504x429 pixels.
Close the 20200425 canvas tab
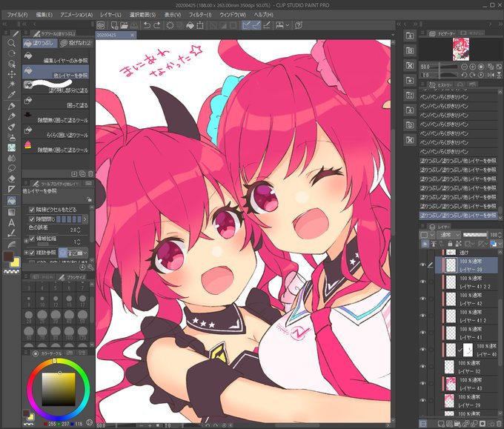point(132,35)
